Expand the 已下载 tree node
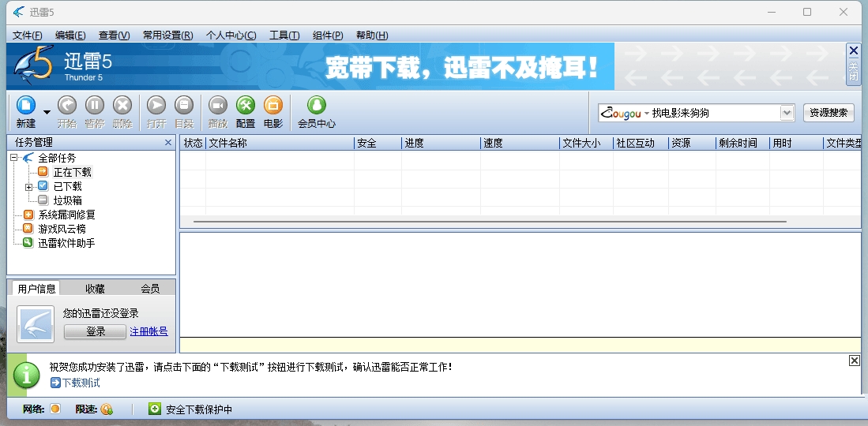 [x=29, y=187]
